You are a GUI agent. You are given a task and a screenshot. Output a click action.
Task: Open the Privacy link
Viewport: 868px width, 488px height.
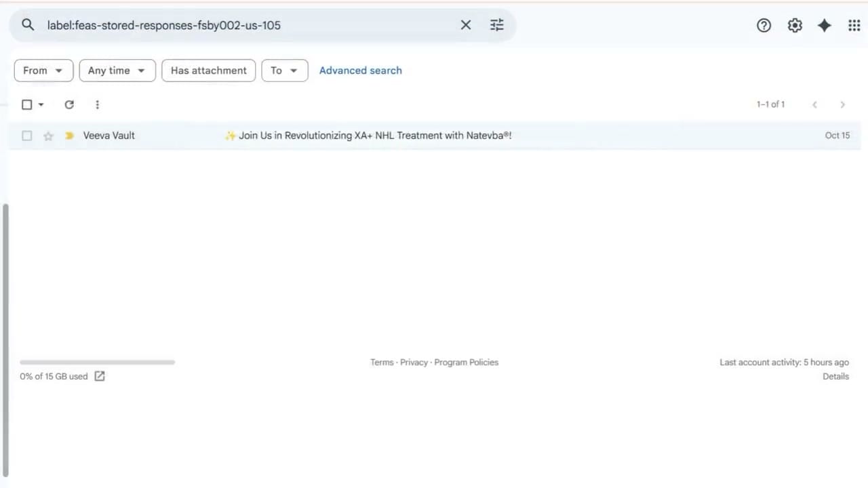coord(414,363)
